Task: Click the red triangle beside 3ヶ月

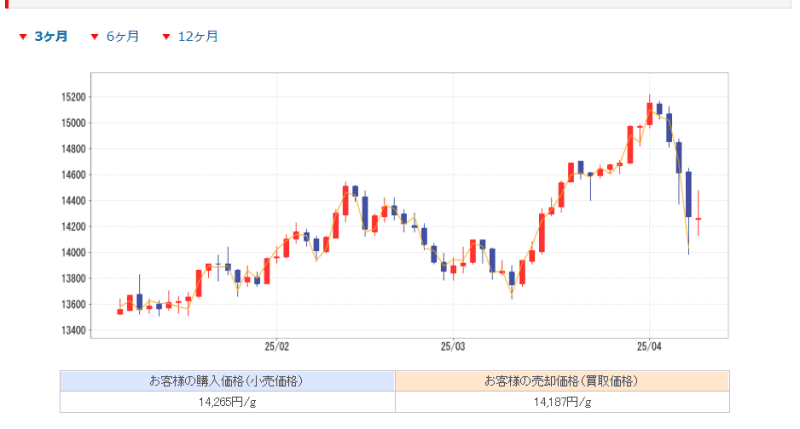Action: click(x=23, y=37)
